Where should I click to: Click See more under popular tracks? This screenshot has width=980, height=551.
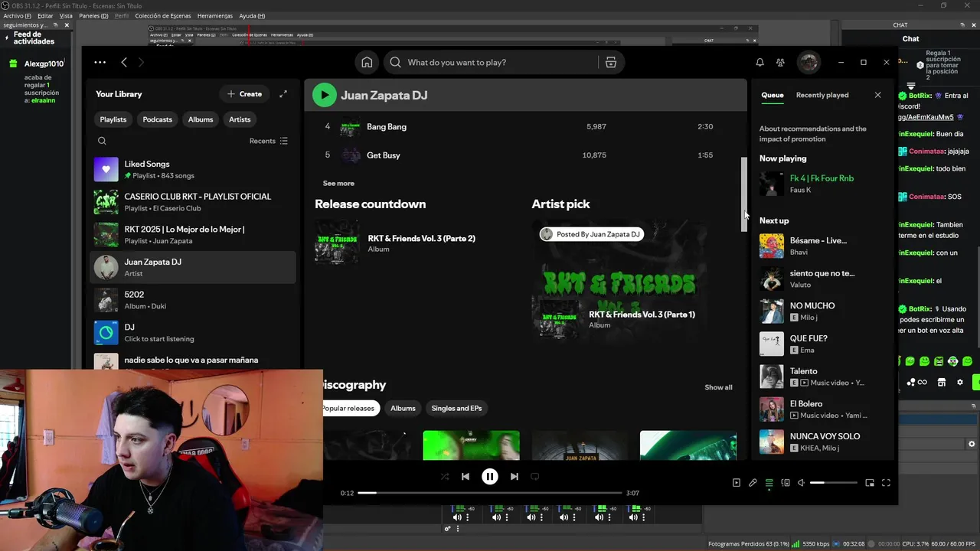pyautogui.click(x=338, y=184)
